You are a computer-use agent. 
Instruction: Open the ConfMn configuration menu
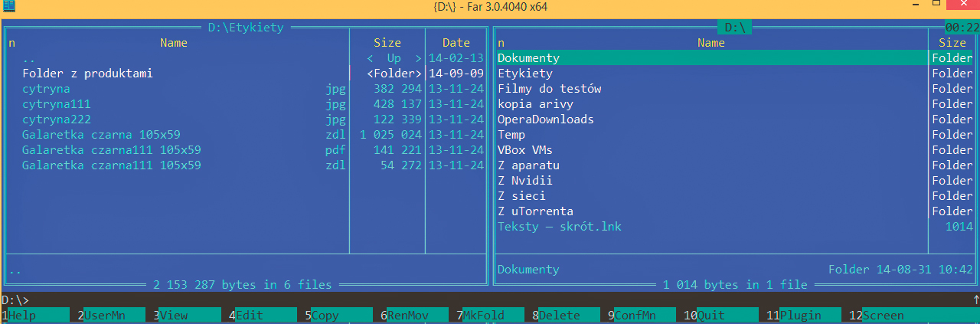[645, 315]
